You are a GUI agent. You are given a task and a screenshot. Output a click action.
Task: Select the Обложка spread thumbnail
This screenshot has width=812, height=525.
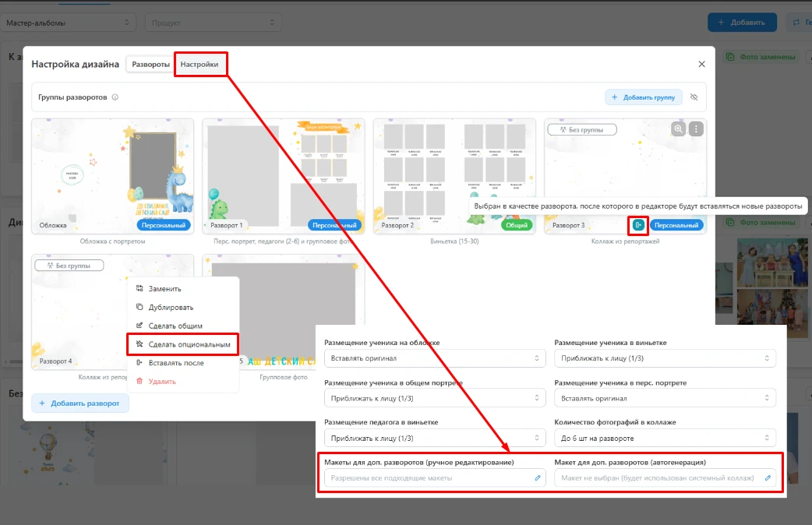pyautogui.click(x=112, y=176)
